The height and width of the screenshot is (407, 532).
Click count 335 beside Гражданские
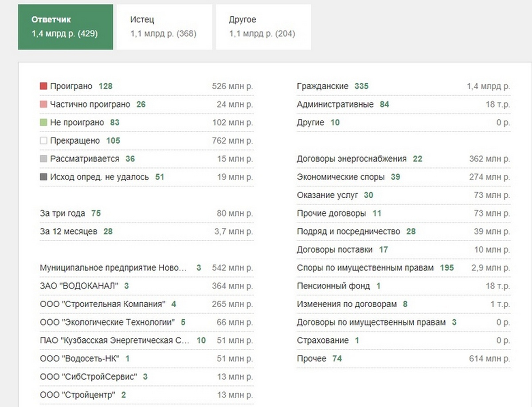tap(361, 86)
